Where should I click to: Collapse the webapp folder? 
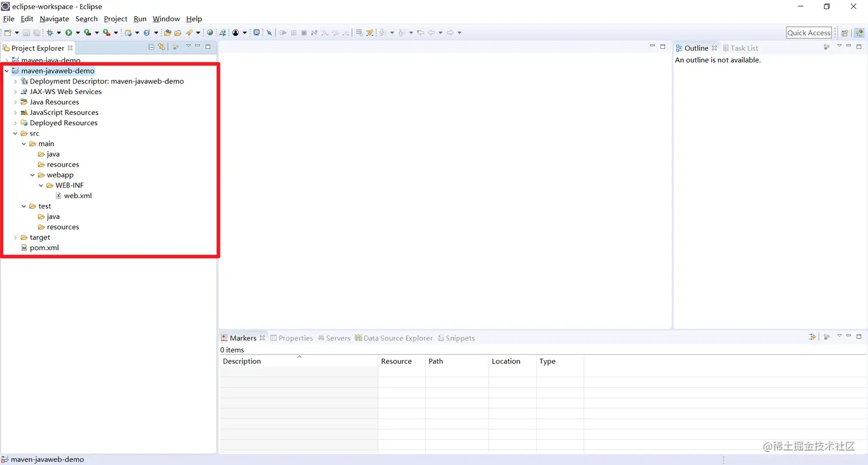(x=33, y=175)
